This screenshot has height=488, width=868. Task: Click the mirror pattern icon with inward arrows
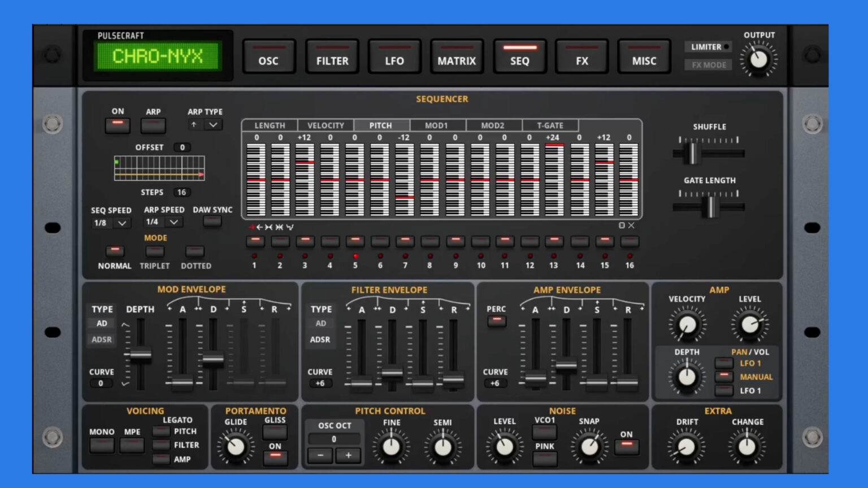(269, 226)
